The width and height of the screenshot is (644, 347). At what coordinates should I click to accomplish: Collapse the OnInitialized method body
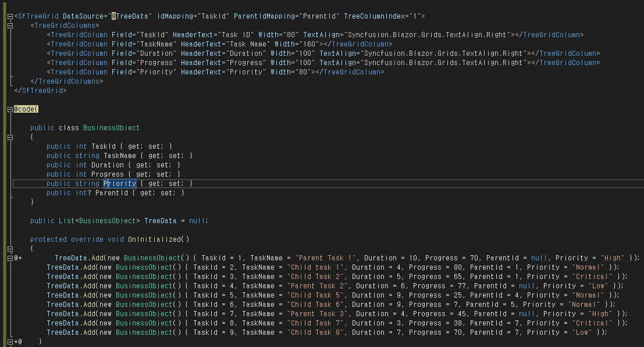[10, 249]
